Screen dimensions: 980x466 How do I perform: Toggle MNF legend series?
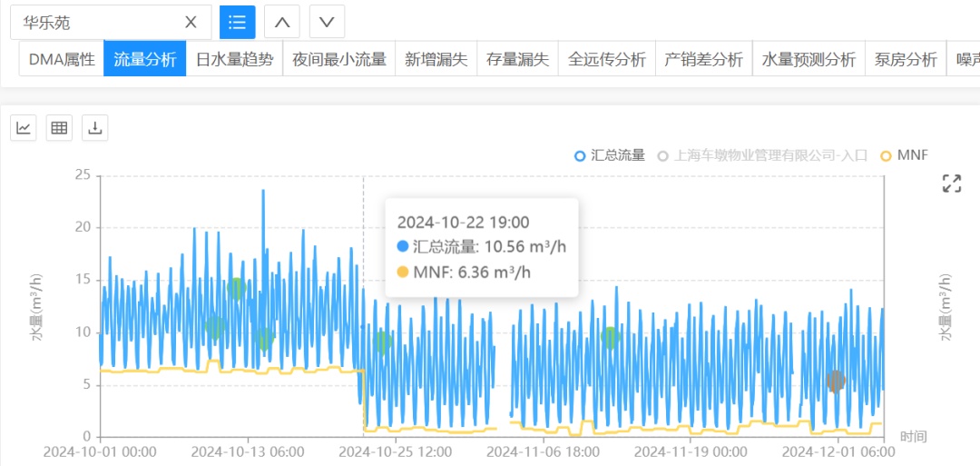tap(904, 155)
